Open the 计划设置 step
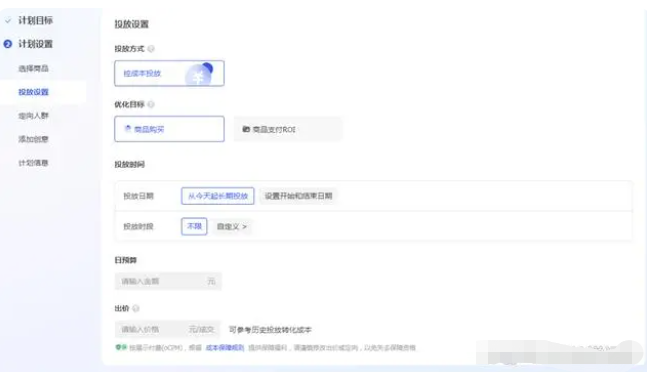This screenshot has height=372, width=647. click(x=35, y=44)
